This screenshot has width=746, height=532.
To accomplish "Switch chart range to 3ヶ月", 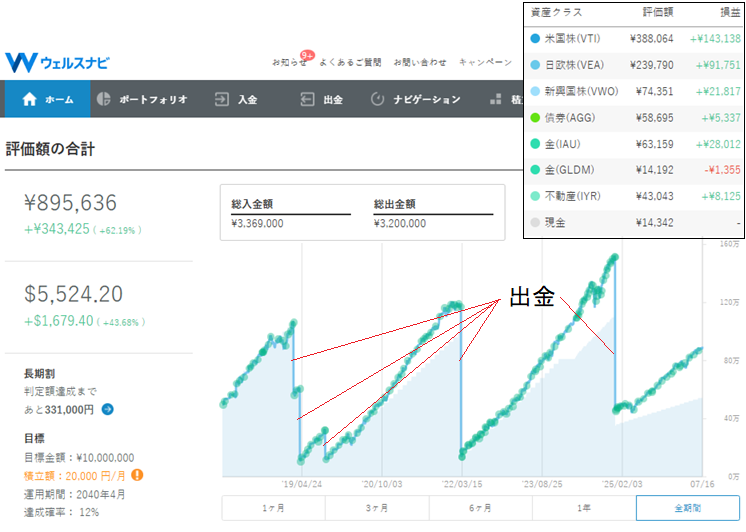I will coord(377,508).
